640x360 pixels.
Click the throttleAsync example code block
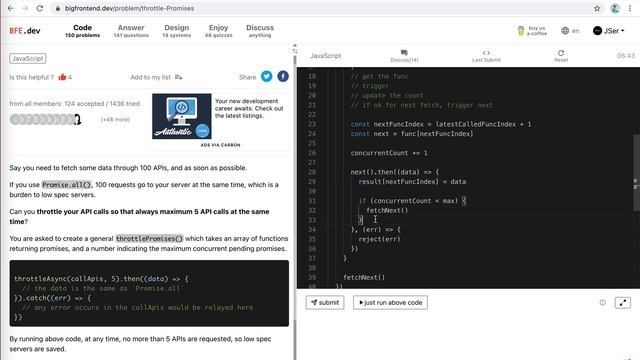click(149, 293)
